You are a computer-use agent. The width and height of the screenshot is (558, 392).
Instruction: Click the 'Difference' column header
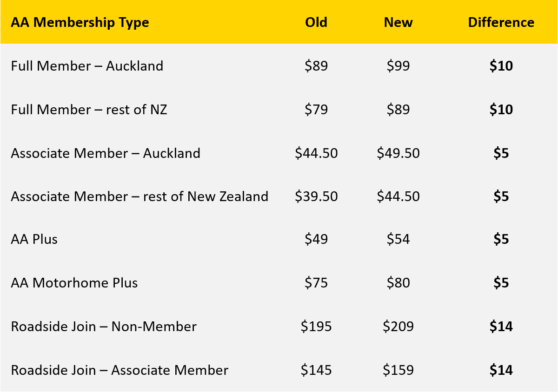(x=501, y=22)
